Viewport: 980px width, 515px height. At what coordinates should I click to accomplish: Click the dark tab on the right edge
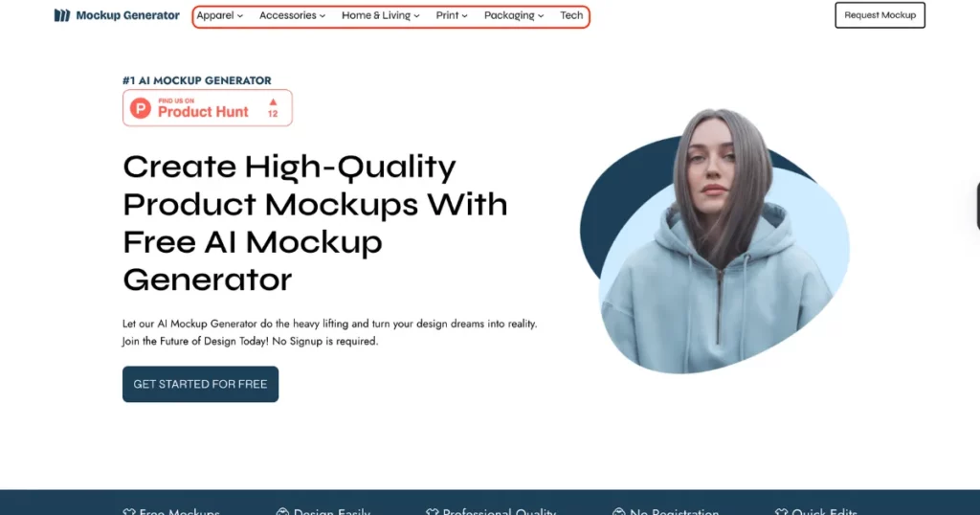pyautogui.click(x=976, y=206)
